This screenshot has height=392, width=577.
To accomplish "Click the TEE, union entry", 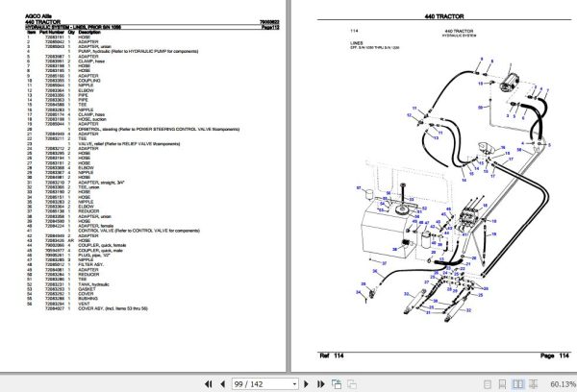I will click(x=88, y=187).
